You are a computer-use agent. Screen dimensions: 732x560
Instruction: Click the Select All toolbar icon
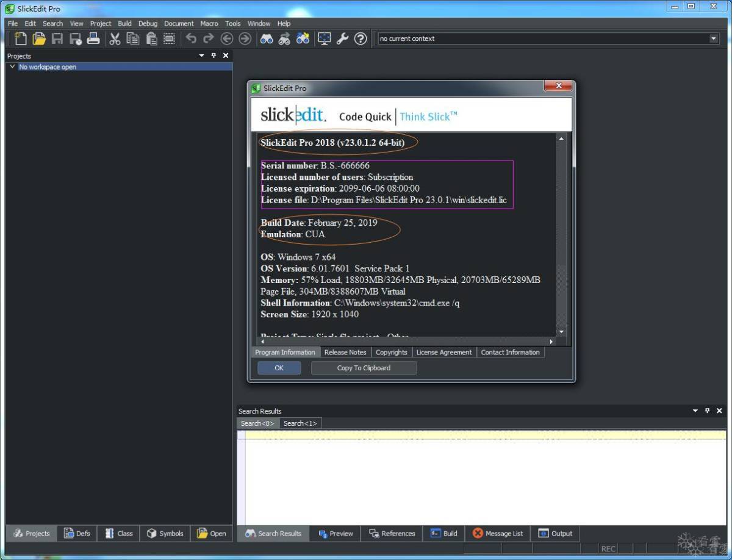coord(169,38)
